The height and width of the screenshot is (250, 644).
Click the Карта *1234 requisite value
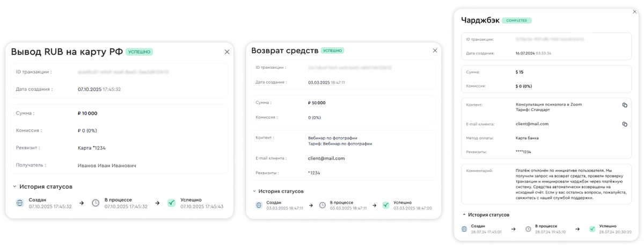pyautogui.click(x=91, y=148)
